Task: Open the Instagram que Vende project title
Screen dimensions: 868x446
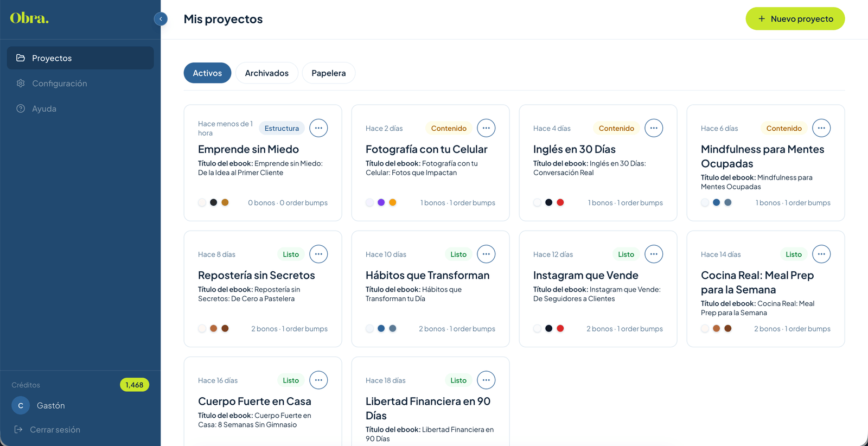Action: click(x=586, y=275)
